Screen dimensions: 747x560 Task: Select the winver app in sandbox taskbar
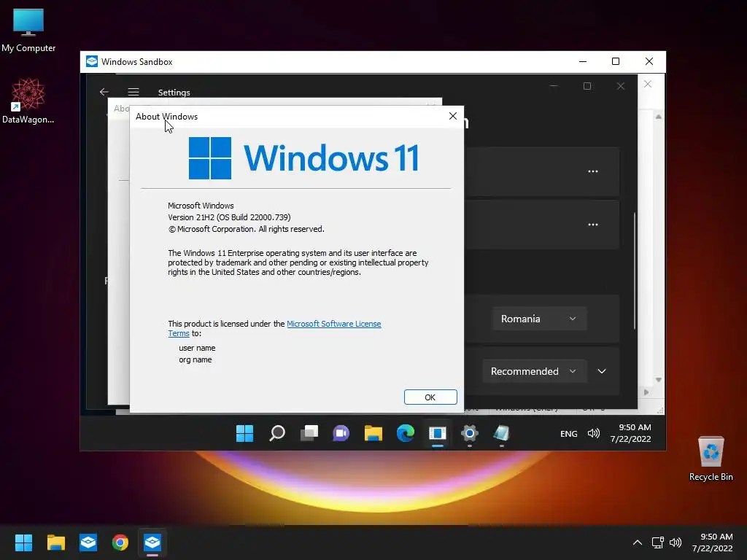[x=438, y=433]
